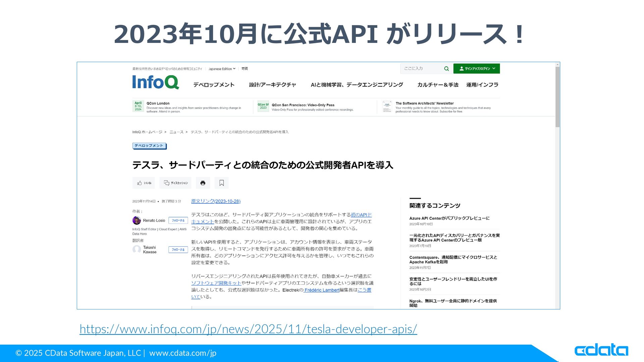
Task: Toggle follow for Takashi Kawase
Action: pyautogui.click(x=178, y=250)
